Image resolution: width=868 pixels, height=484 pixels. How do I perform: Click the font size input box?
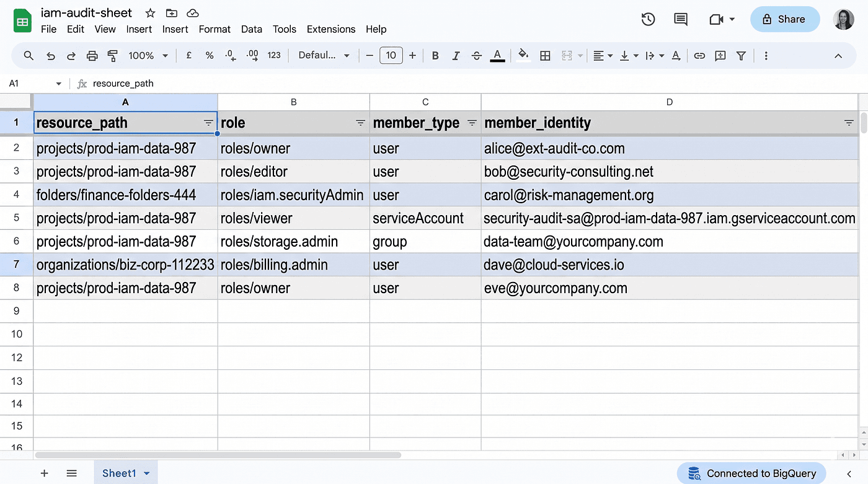point(391,56)
